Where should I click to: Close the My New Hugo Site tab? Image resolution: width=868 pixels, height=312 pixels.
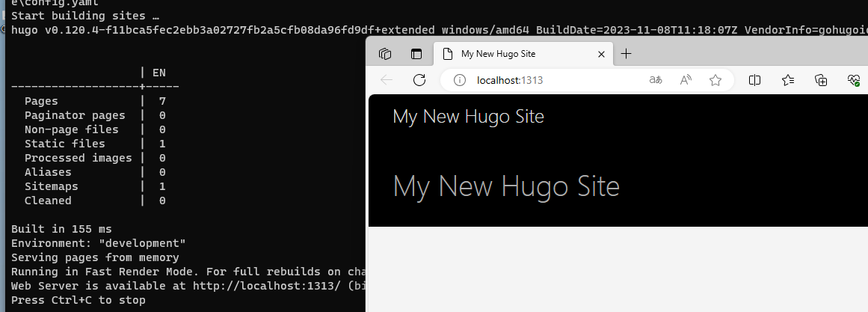click(601, 54)
